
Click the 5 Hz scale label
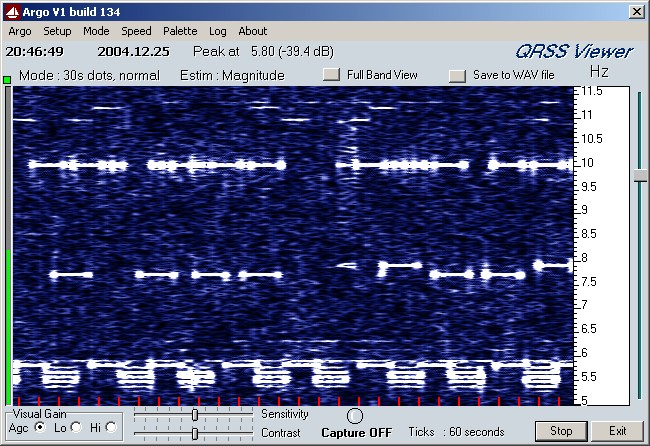585,400
